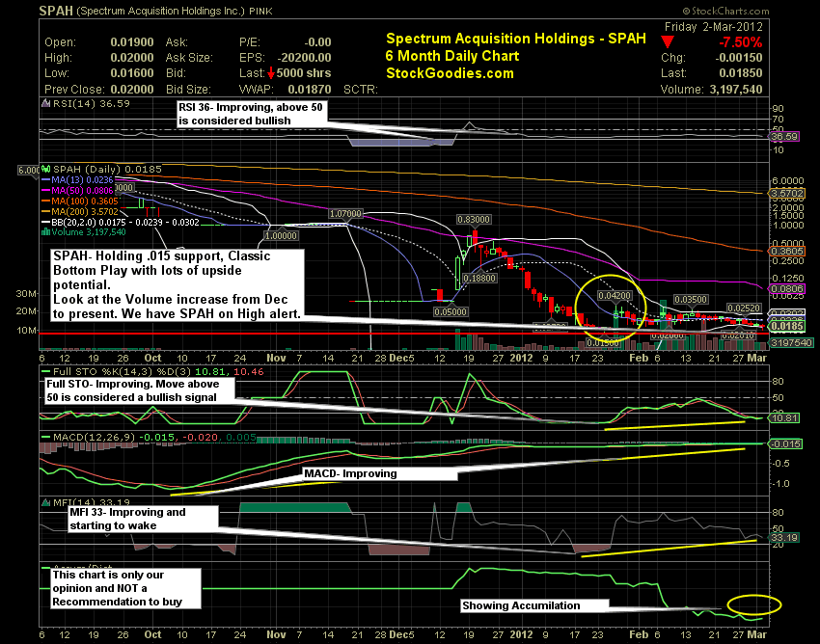Click the 10.81 stochastic value tag
This screenshot has height=644, width=820.
(x=784, y=418)
